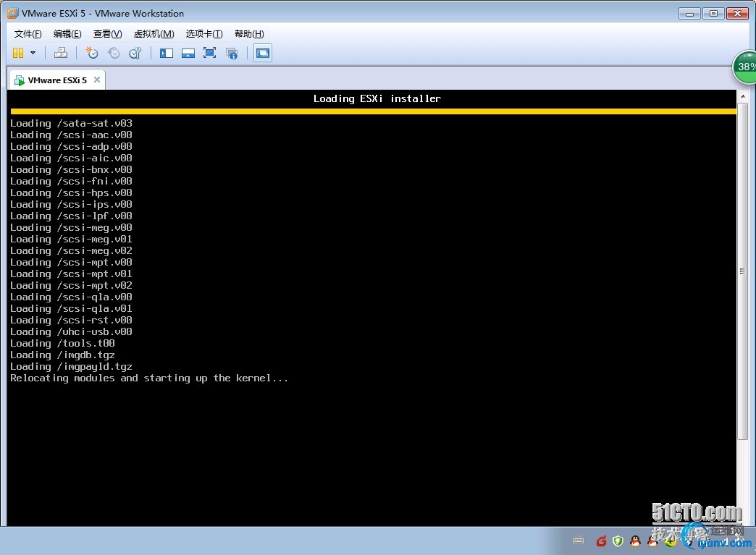This screenshot has width=756, height=555.
Task: Expand the power options dropdown arrow
Action: point(33,53)
